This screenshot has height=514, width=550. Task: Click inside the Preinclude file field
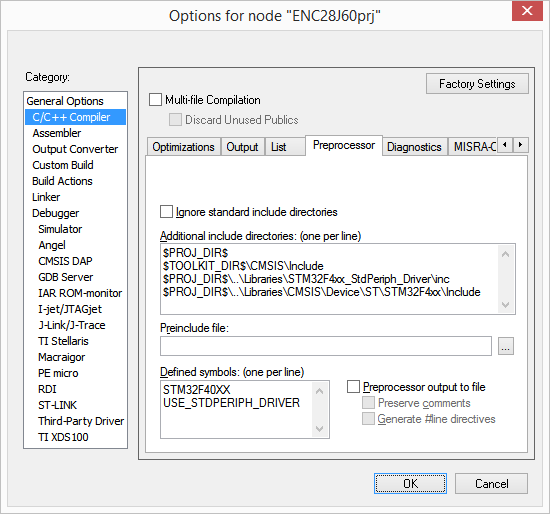(x=326, y=346)
